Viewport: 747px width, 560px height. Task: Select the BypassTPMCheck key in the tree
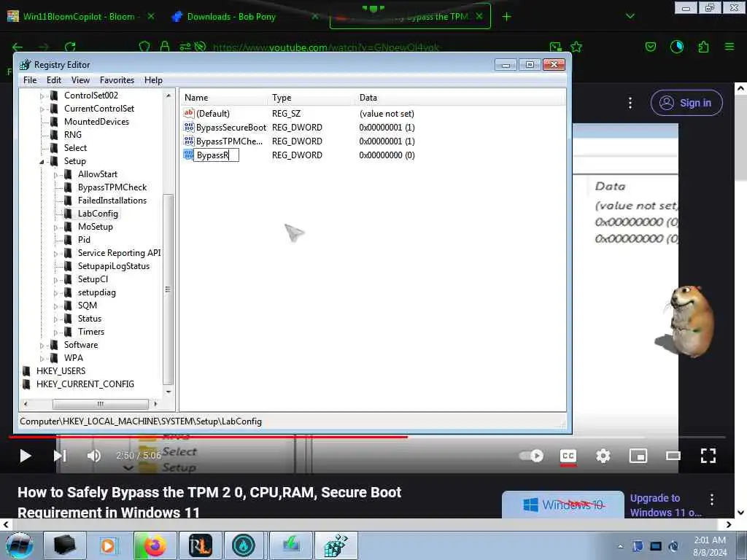[112, 187]
